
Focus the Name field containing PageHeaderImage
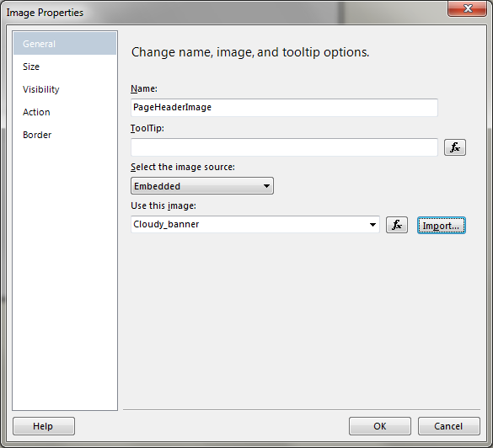(284, 108)
